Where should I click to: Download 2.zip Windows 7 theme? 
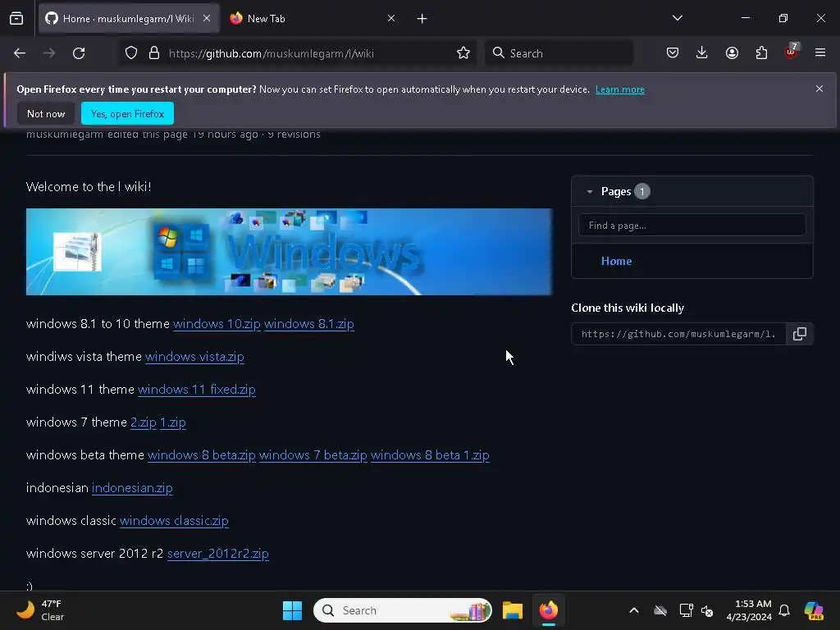(144, 422)
